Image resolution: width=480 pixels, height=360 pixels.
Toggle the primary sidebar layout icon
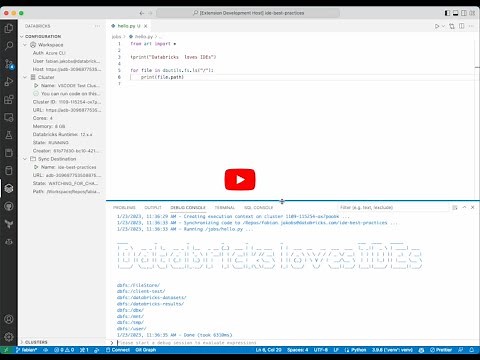coord(447,13)
